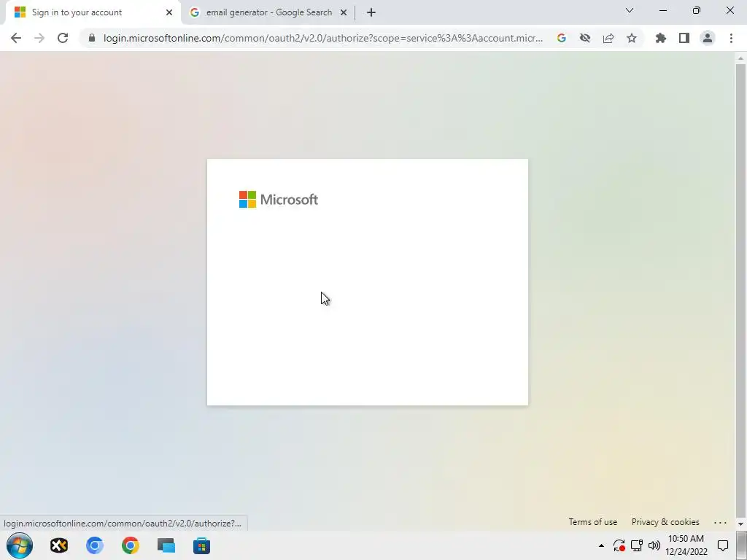Open the desktop windows app in taskbar

tap(166, 545)
